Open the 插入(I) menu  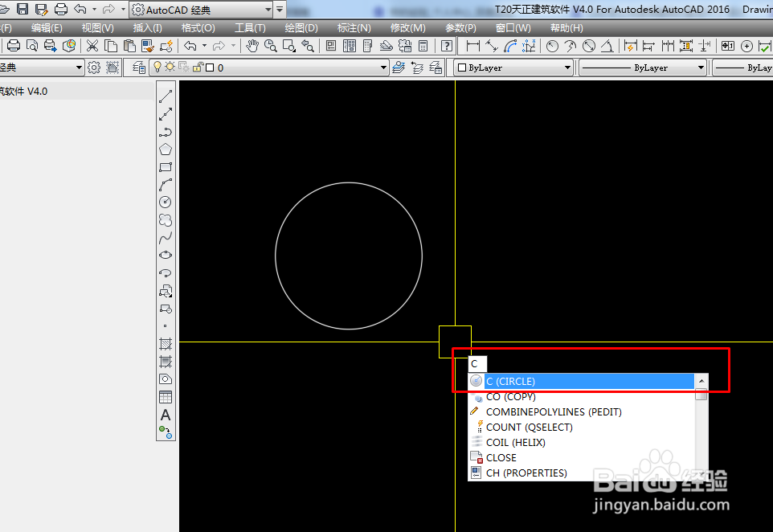(147, 28)
